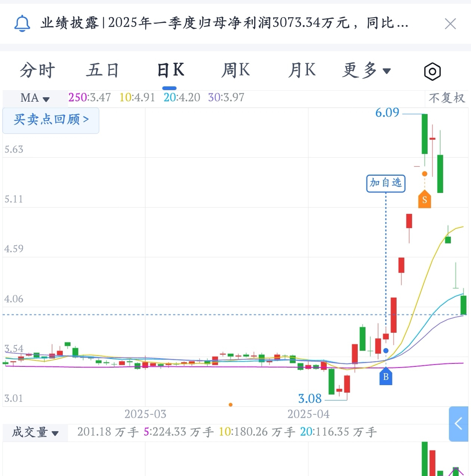The height and width of the screenshot is (476, 471).
Task: Click the 加自选 marker label
Action: 386,183
